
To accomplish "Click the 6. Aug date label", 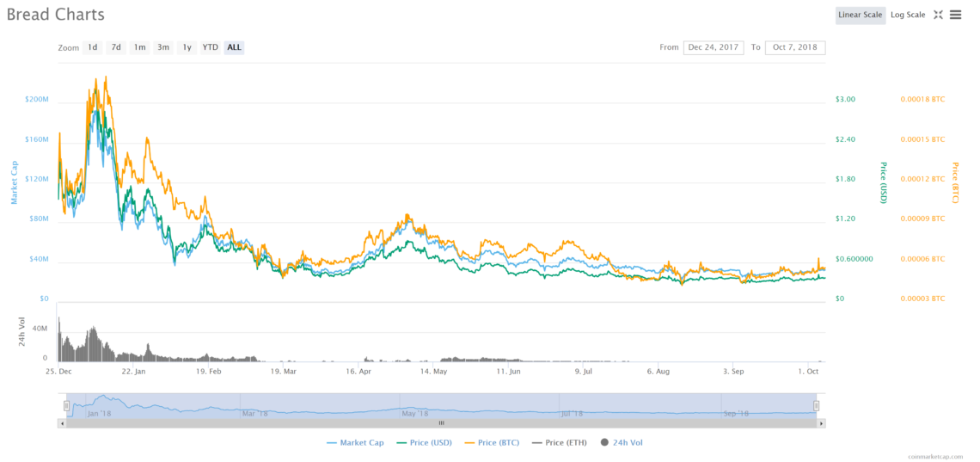I will pos(658,372).
